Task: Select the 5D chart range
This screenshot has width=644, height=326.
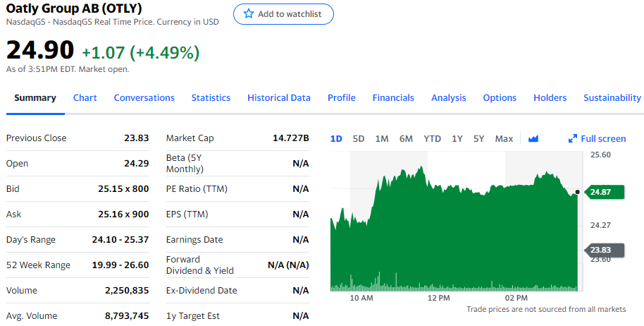Action: (359, 138)
